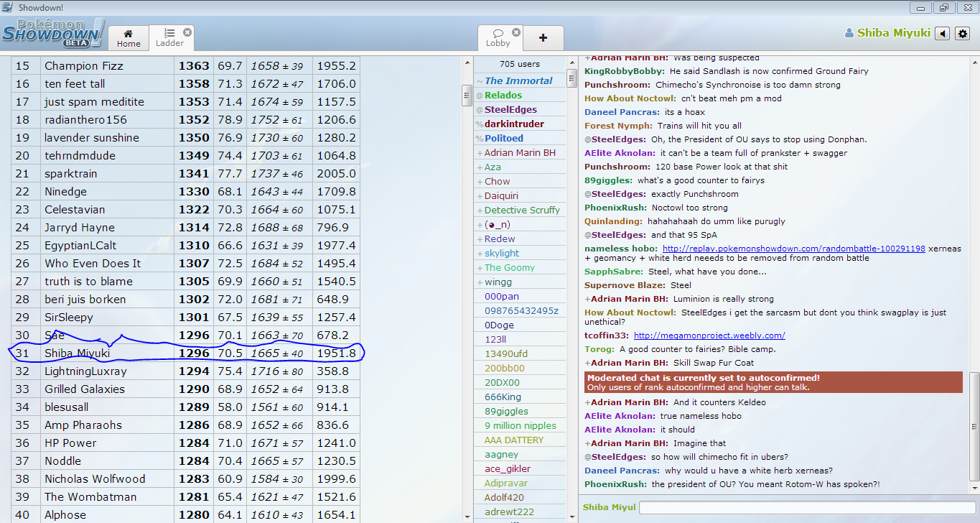980x523 pixels.
Task: Click the Pokémon Showdown logo
Action: (53, 34)
